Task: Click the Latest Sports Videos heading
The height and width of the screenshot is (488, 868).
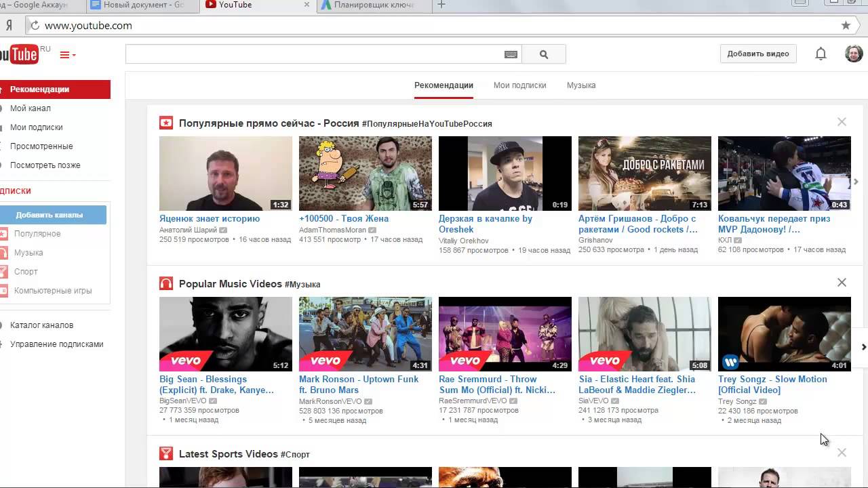Action: 229,454
